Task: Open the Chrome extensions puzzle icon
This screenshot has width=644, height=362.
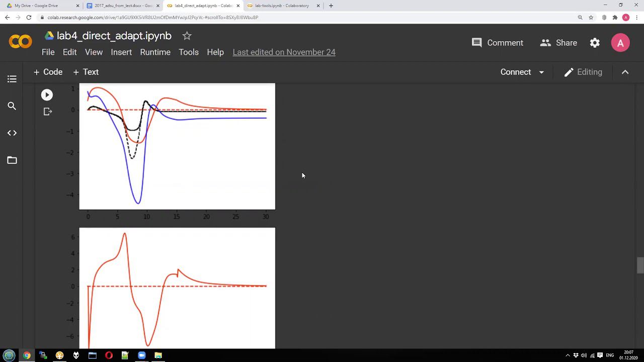Action: [615, 17]
